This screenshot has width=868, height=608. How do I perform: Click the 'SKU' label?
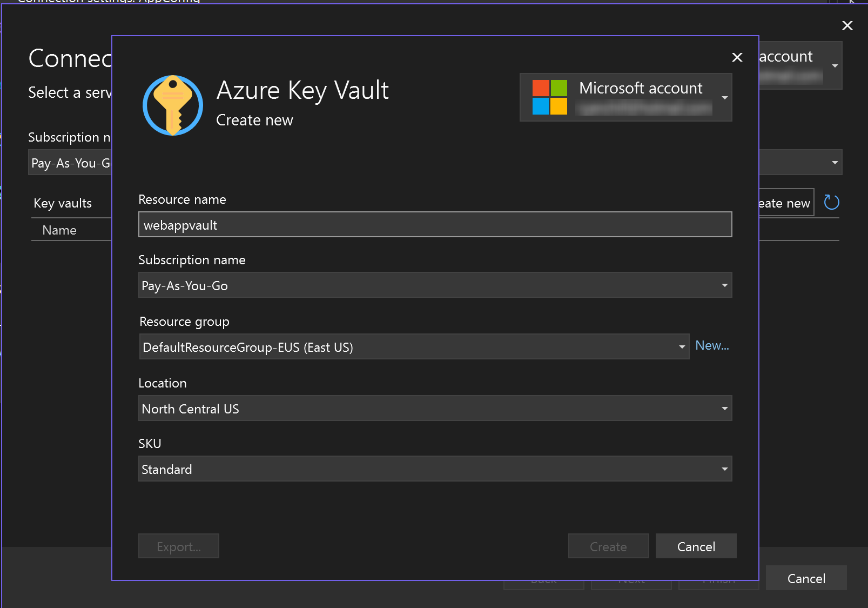point(150,444)
